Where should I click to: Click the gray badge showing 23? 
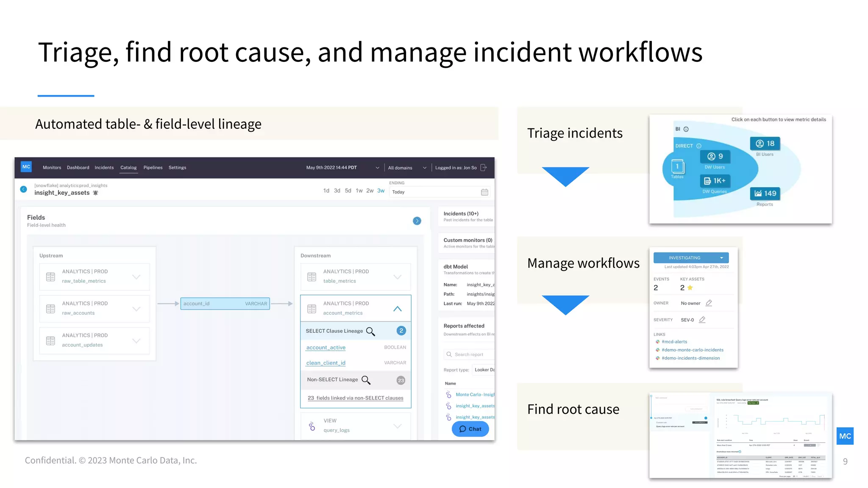click(401, 380)
